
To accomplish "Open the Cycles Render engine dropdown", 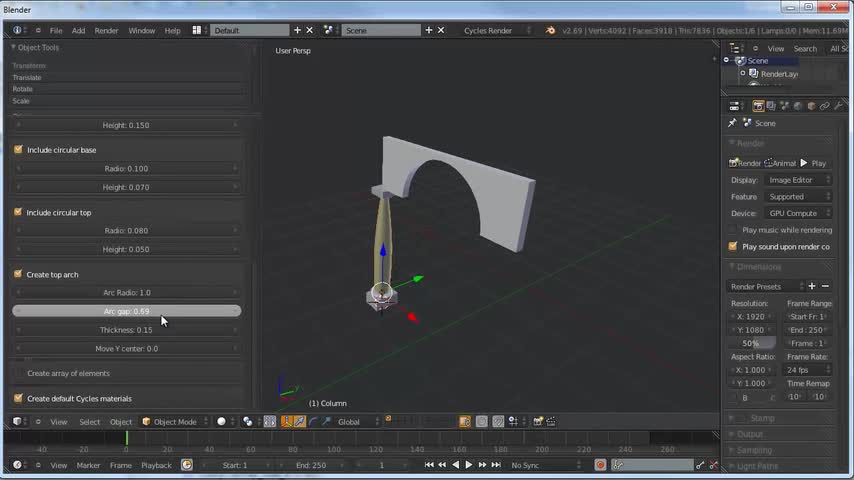I will [497, 31].
